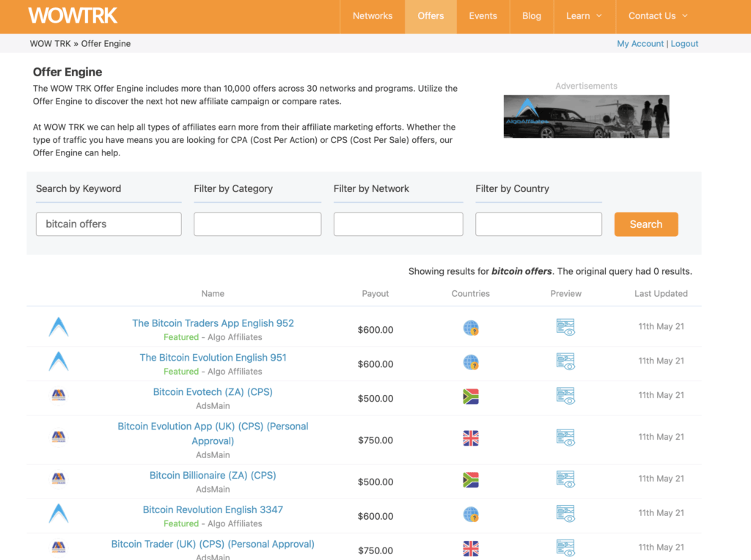
Task: Open the Filter by Network field
Action: tap(398, 224)
